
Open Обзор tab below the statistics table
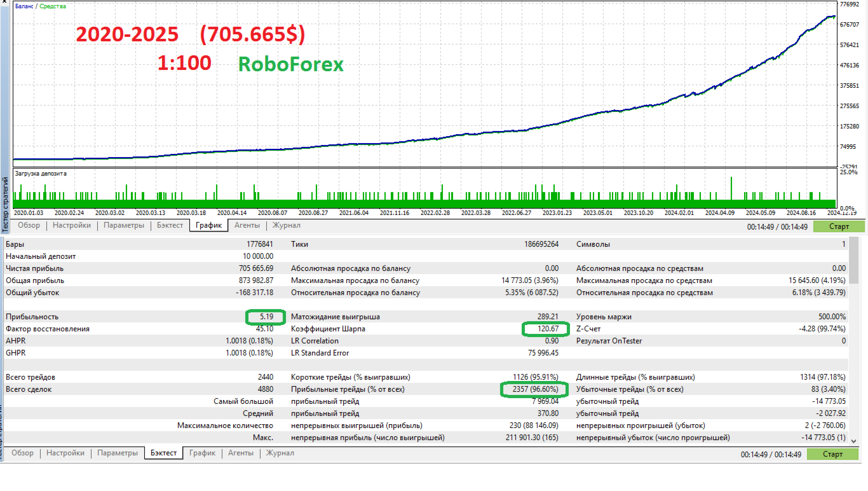click(x=22, y=453)
